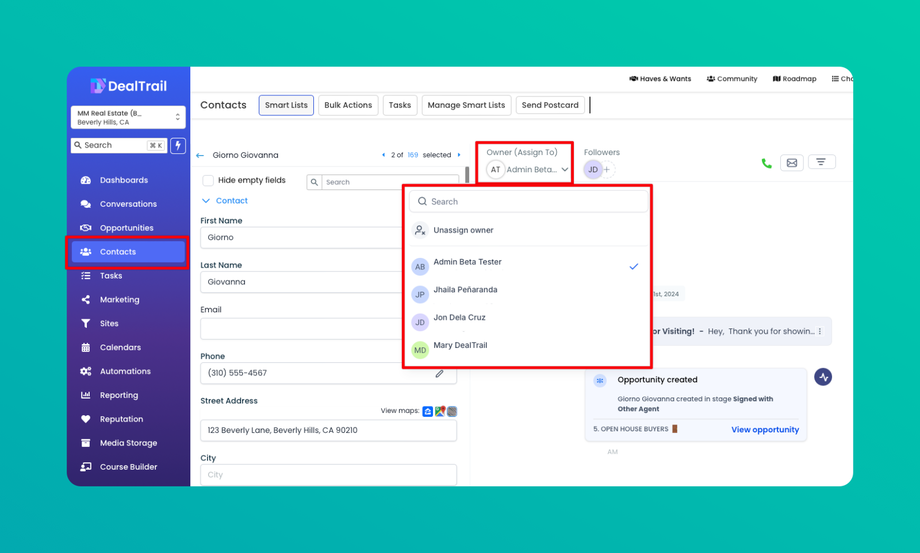Click the envelope email icon

792,162
